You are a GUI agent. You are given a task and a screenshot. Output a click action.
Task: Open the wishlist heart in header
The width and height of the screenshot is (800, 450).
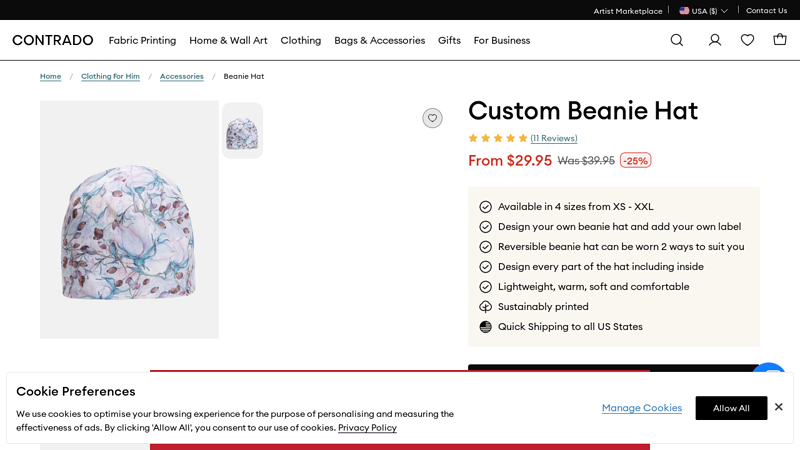(x=747, y=40)
